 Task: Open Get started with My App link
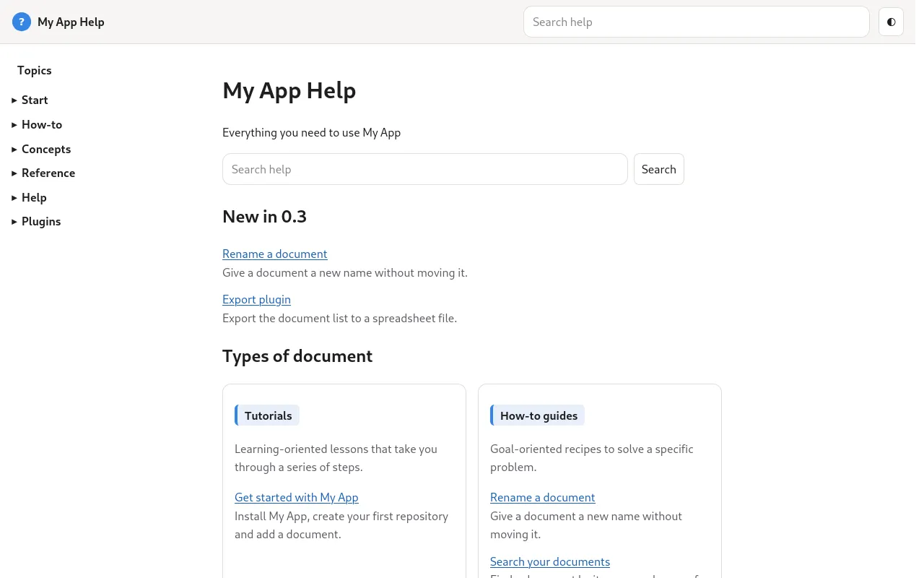click(x=296, y=497)
